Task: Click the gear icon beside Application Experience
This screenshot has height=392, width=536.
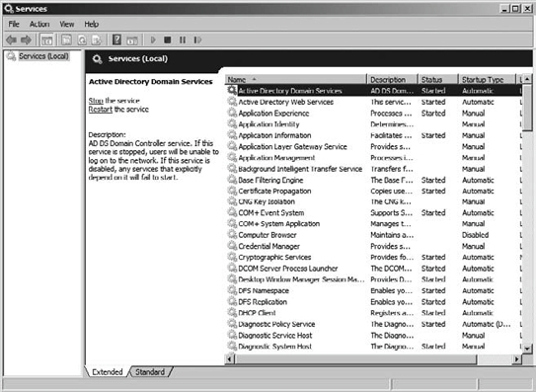Action: [232, 113]
